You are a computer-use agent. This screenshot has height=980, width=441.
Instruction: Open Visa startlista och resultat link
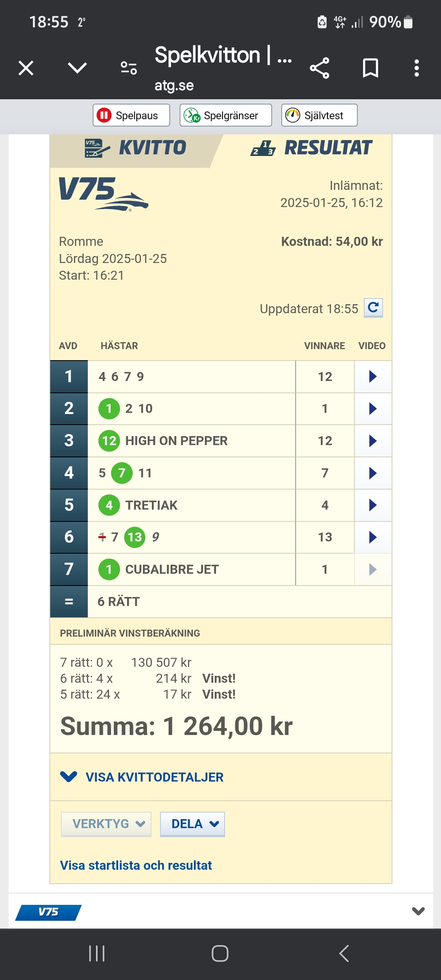pos(136,865)
